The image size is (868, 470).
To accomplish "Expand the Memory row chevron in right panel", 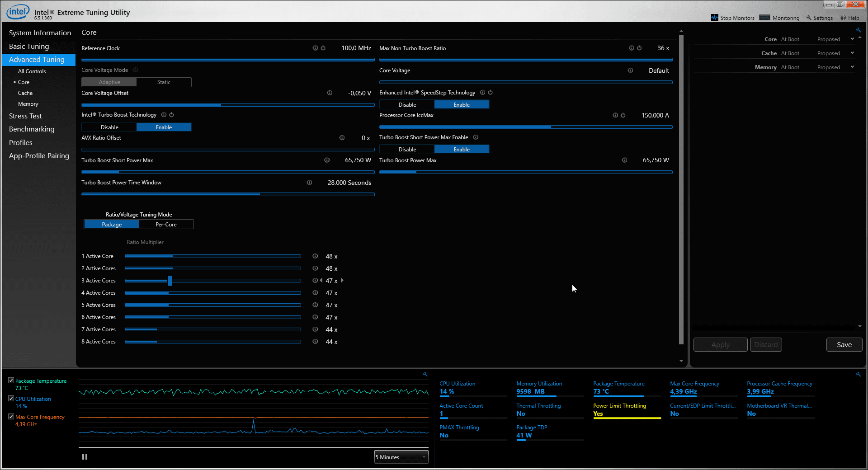I will click(852, 67).
